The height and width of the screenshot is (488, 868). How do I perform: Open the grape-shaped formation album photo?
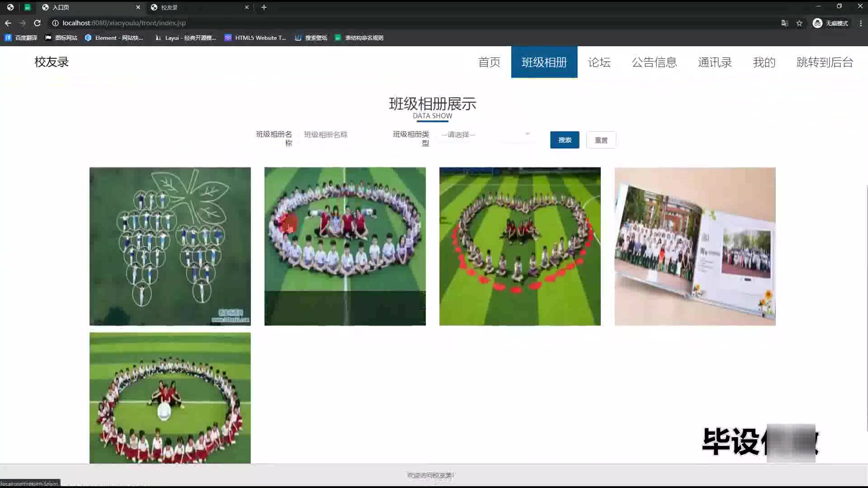(170, 246)
